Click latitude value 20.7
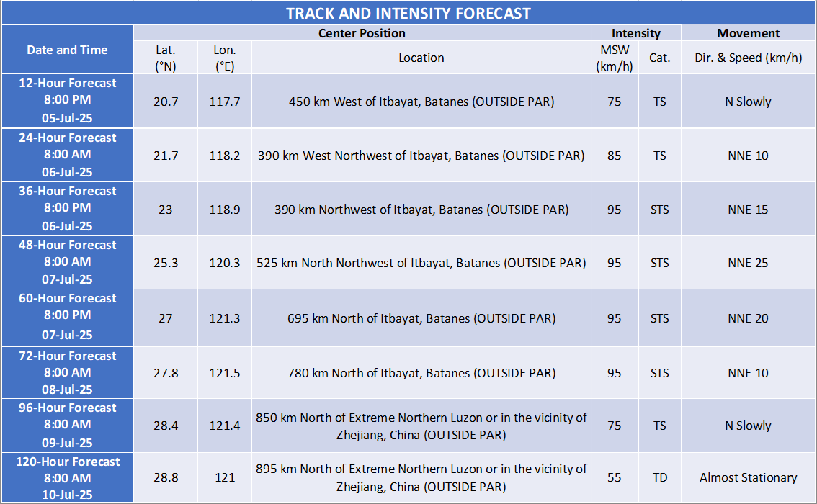Image resolution: width=817 pixels, height=504 pixels. [166, 102]
